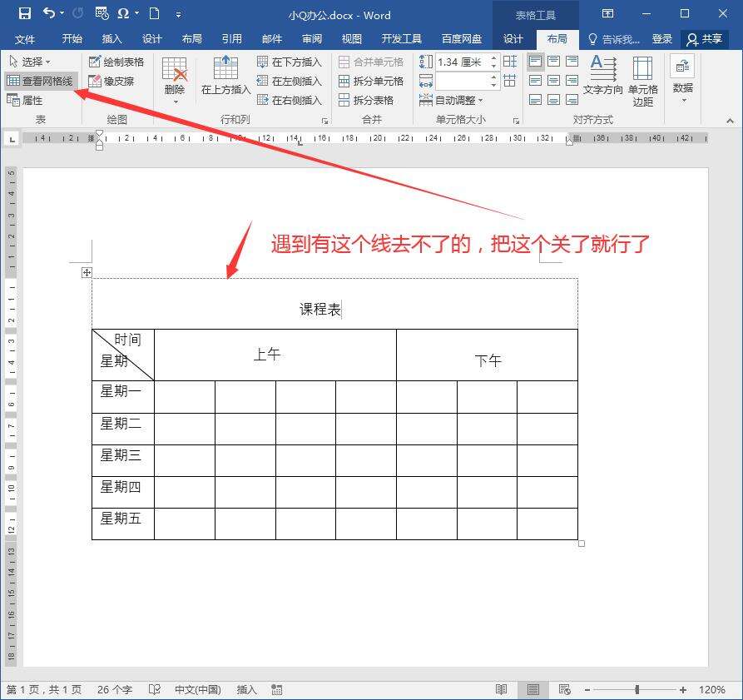Select Align Center icon
This screenshot has width=743, height=700.
553,80
